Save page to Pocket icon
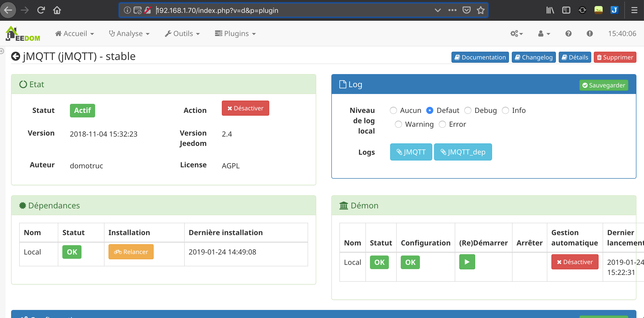The image size is (644, 318). [466, 10]
